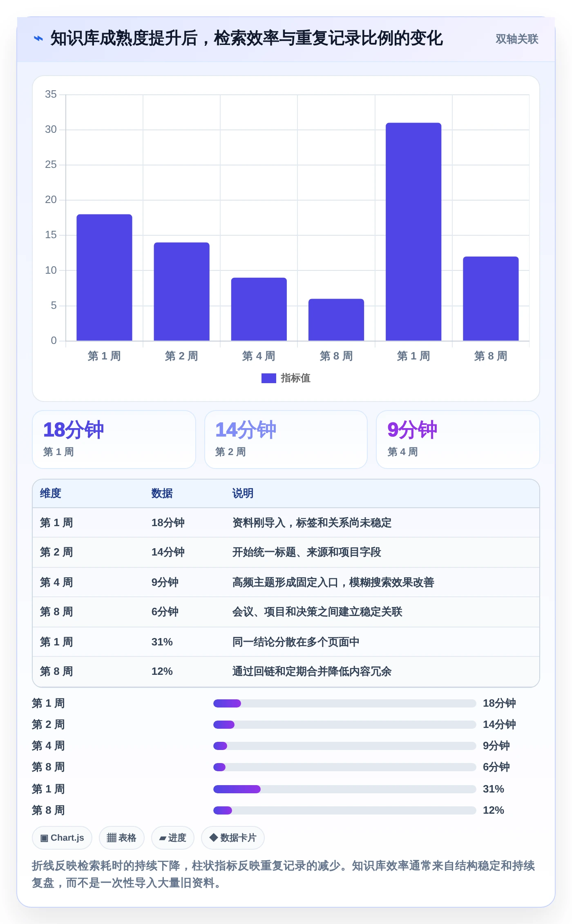The image size is (572, 924).
Task: Select the table cell 6分钟
Action: pyautogui.click(x=165, y=612)
